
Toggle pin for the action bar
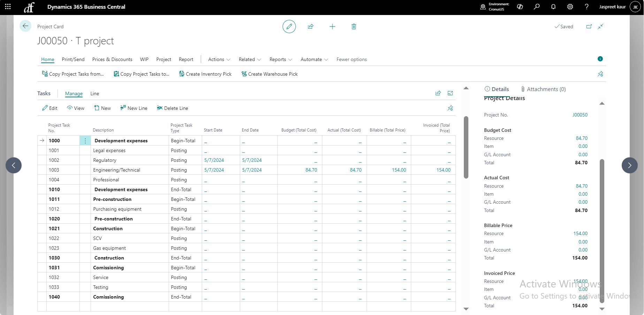pos(600,74)
